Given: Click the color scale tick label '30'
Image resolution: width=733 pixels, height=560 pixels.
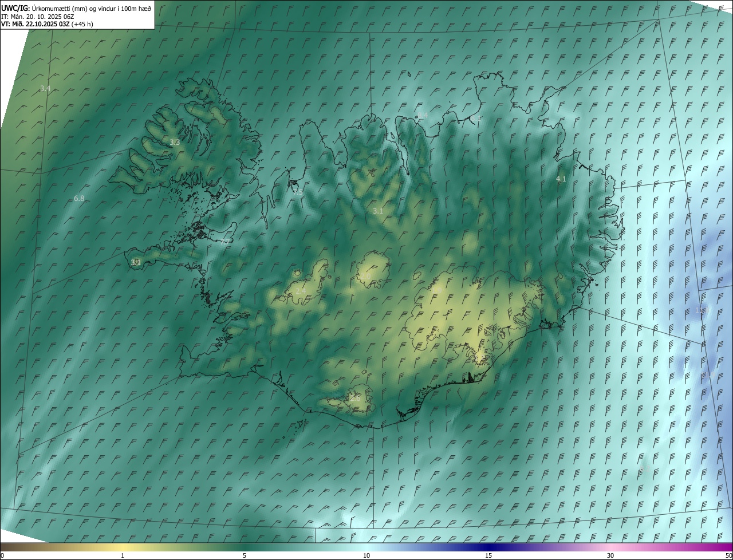Looking at the screenshot, I should coord(610,555).
